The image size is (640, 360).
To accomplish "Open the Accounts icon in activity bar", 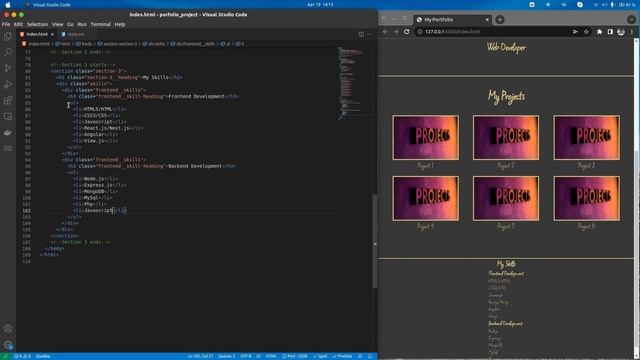I will pyautogui.click(x=8, y=329).
